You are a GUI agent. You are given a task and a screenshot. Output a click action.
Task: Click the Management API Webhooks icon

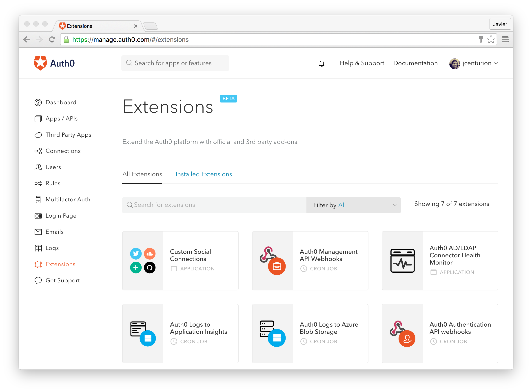coord(272,261)
